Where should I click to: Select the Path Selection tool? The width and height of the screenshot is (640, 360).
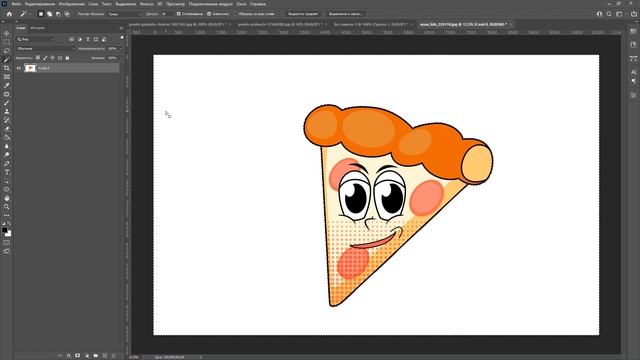7,181
